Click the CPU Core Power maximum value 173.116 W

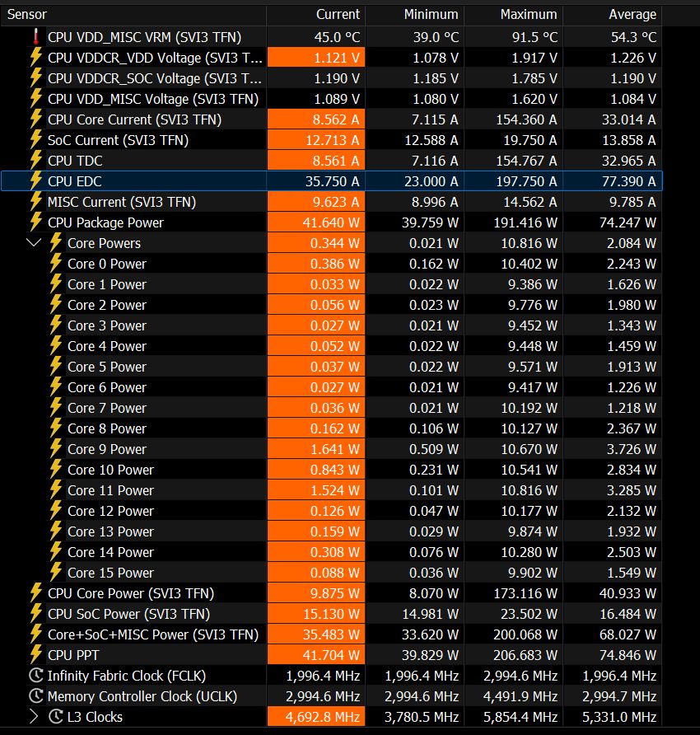(x=526, y=593)
